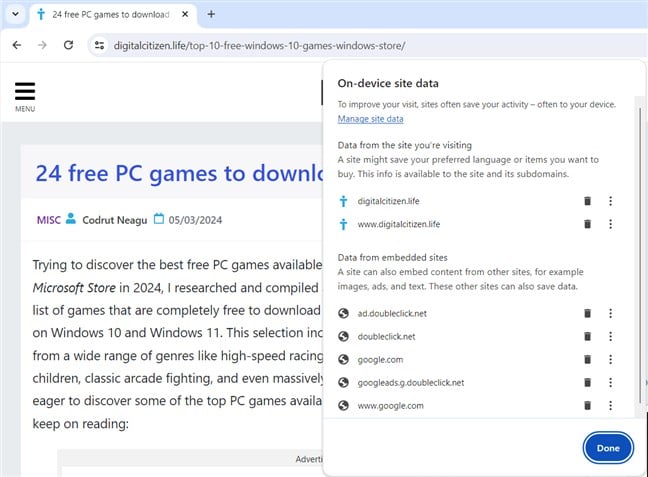The width and height of the screenshot is (648, 477).
Task: Click author name Codrut Neagu
Action: pyautogui.click(x=114, y=220)
